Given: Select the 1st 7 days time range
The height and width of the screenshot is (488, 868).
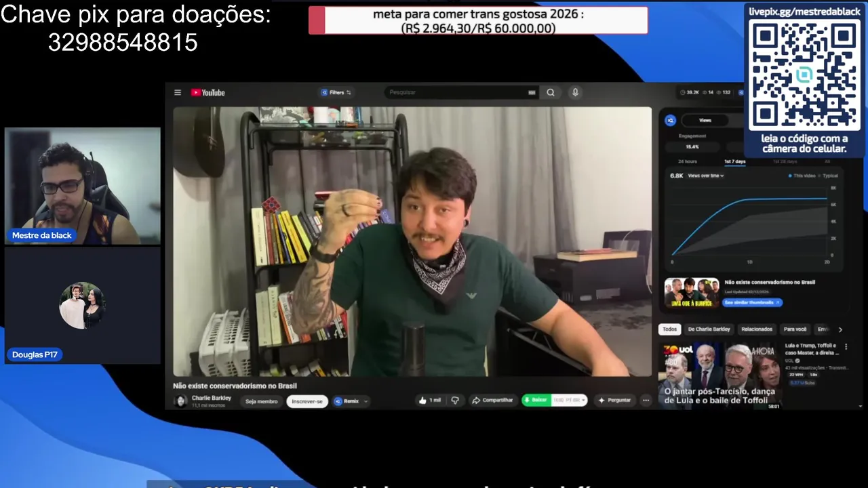Looking at the screenshot, I should click(x=734, y=161).
